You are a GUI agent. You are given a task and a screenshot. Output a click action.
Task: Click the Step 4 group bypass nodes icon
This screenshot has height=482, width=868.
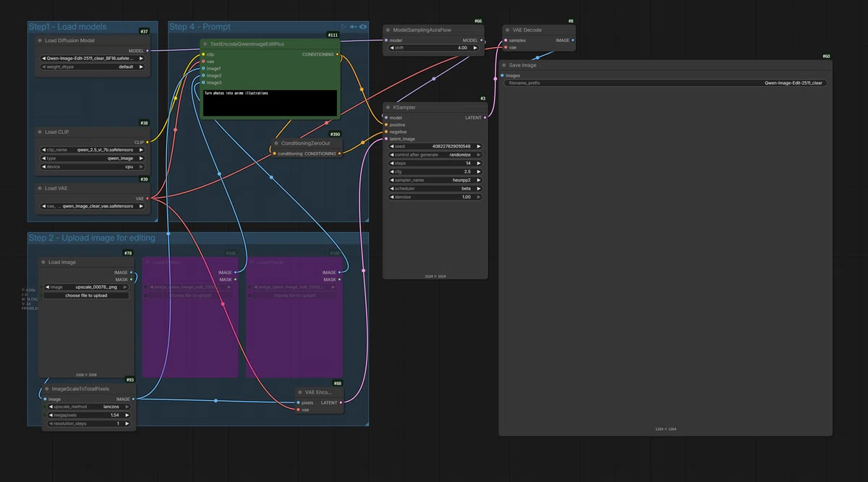point(353,27)
